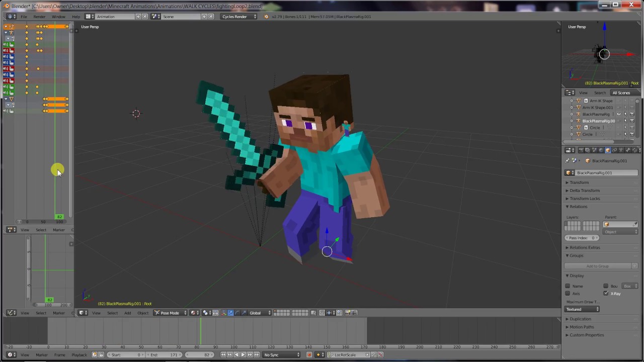Image resolution: width=644 pixels, height=362 pixels.
Task: Jump to the first frame button
Action: [x=223, y=355]
